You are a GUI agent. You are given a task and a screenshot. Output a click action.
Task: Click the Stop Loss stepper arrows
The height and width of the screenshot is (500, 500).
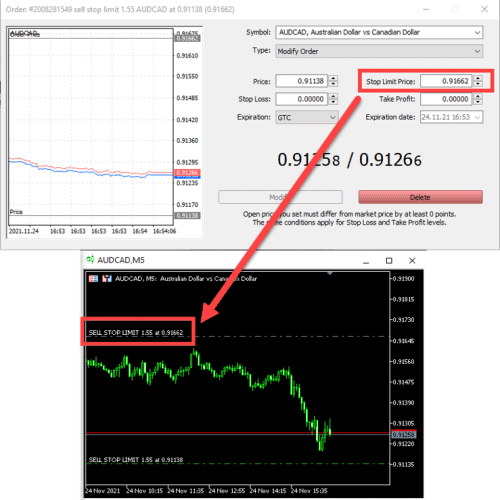pos(333,99)
